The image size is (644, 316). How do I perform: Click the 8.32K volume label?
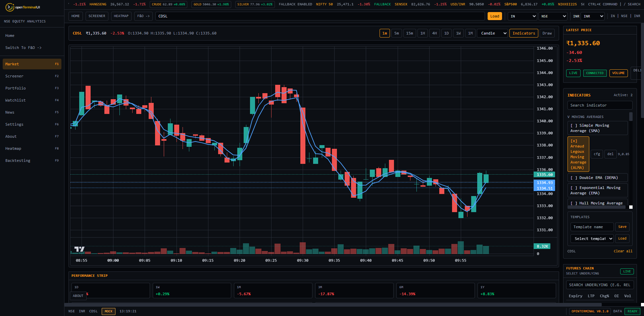(x=543, y=246)
